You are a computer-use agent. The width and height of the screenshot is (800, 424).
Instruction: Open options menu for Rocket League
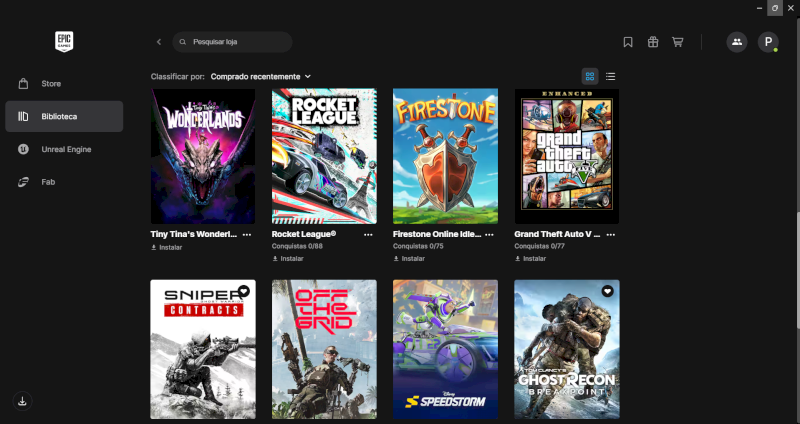(368, 235)
